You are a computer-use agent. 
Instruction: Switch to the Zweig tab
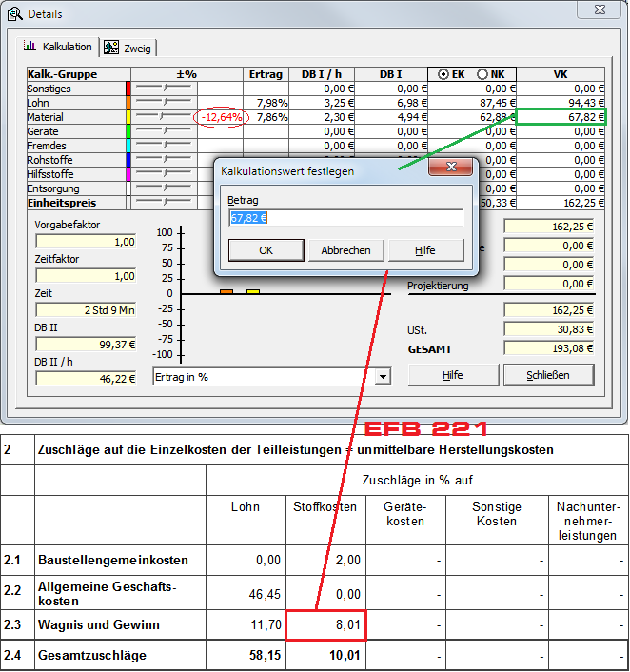pyautogui.click(x=127, y=48)
